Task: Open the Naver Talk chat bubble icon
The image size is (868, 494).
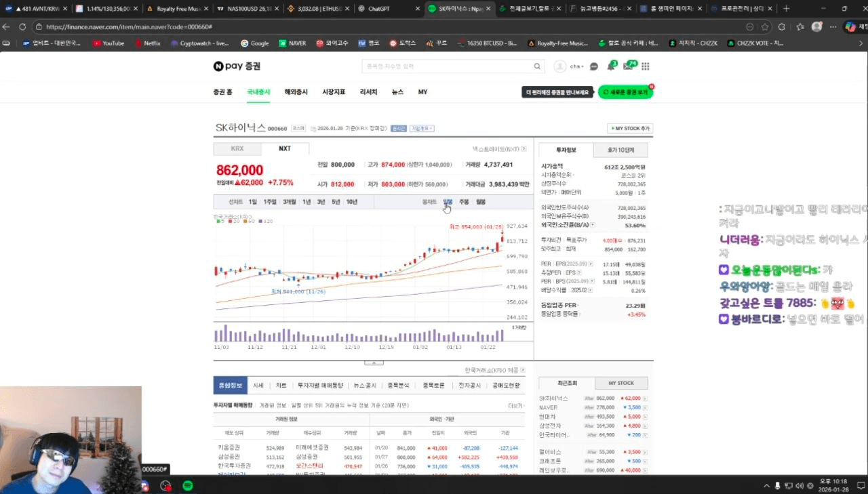Action: (593, 66)
